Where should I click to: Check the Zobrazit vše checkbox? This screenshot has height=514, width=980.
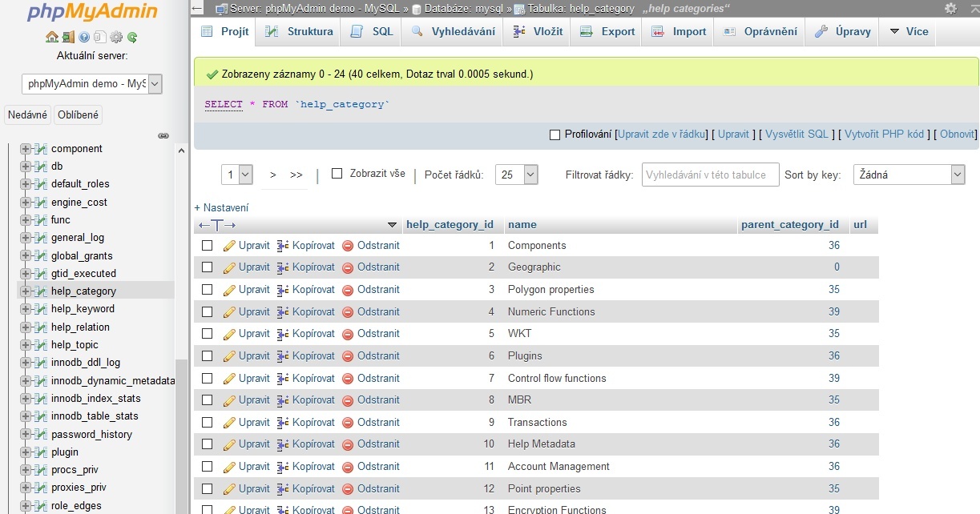(337, 173)
